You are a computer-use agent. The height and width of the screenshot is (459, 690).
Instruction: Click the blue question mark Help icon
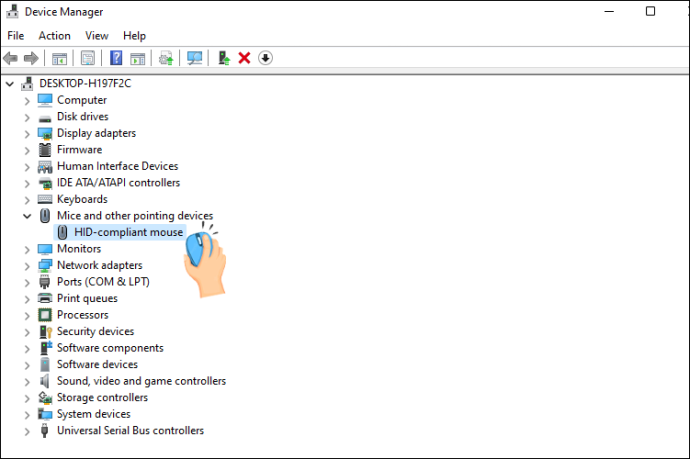[x=116, y=58]
